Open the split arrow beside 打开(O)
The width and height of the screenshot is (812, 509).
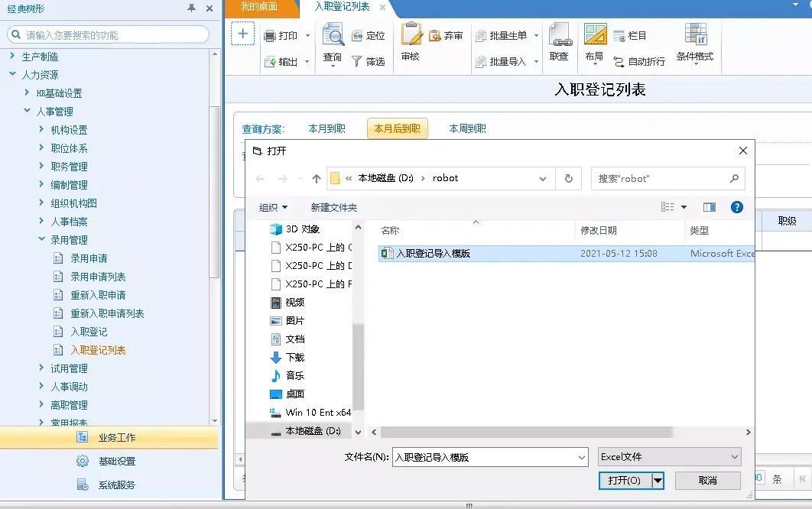pyautogui.click(x=658, y=481)
